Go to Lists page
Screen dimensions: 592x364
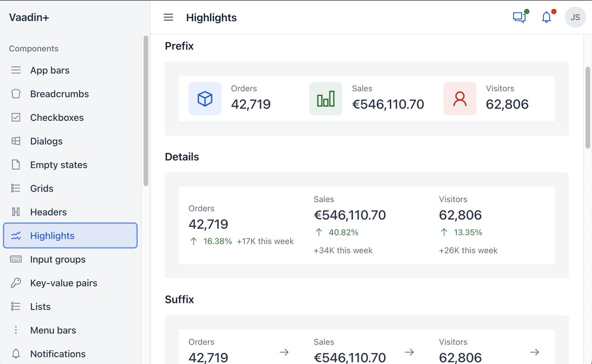(x=70, y=307)
